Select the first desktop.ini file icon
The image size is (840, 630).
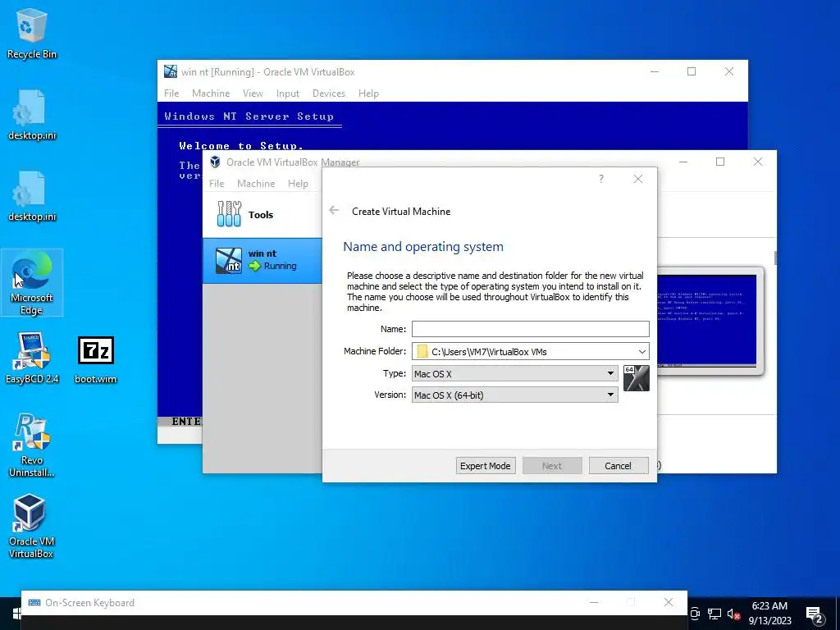(x=32, y=115)
